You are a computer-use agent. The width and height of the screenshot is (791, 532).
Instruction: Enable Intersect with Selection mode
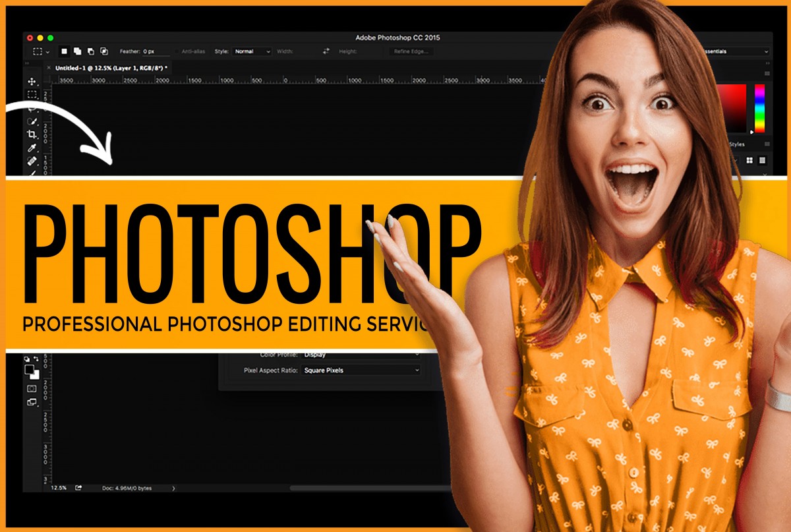[x=103, y=51]
